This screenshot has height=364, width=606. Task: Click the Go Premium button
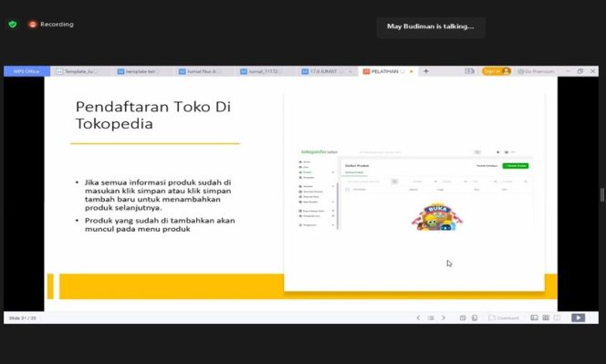tap(536, 71)
